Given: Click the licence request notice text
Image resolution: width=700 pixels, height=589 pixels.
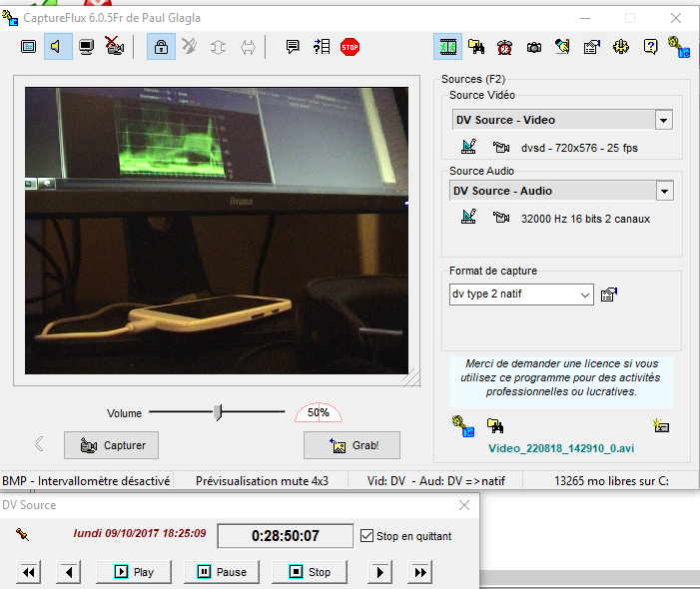Looking at the screenshot, I should [561, 377].
